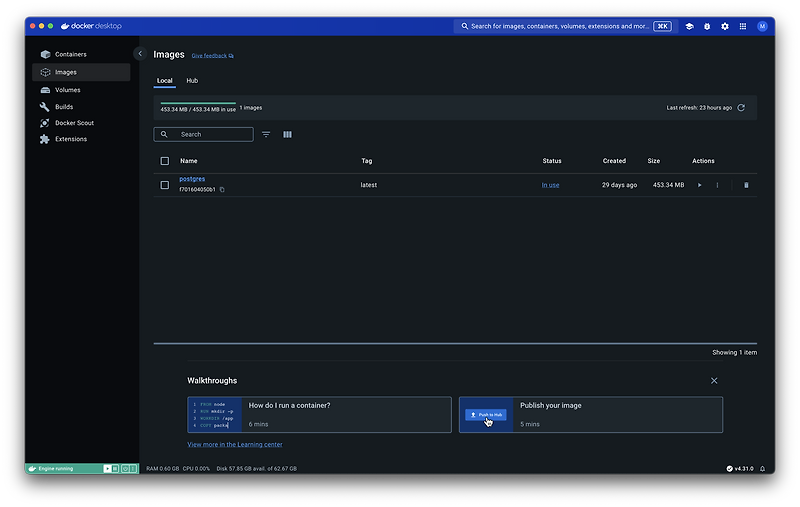Viewport: 800px width, 507px height.
Task: Click the Disk 57.85 GB avail. status text
Action: click(256, 469)
